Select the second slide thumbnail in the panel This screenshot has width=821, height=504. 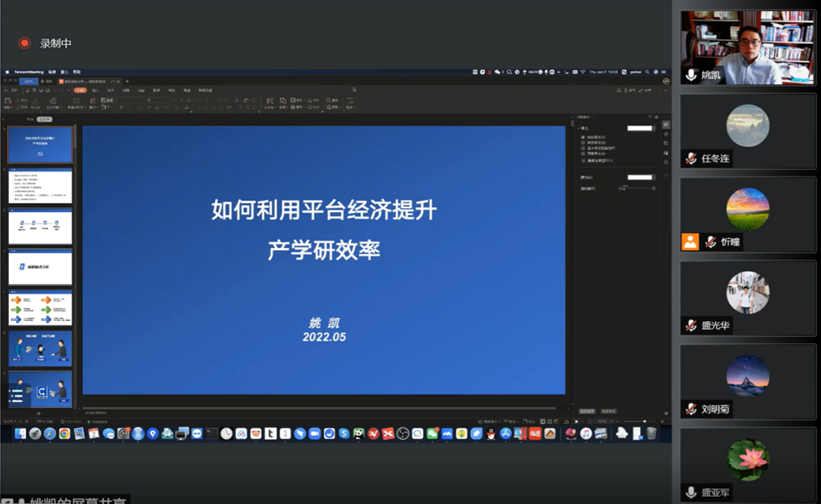(40, 186)
